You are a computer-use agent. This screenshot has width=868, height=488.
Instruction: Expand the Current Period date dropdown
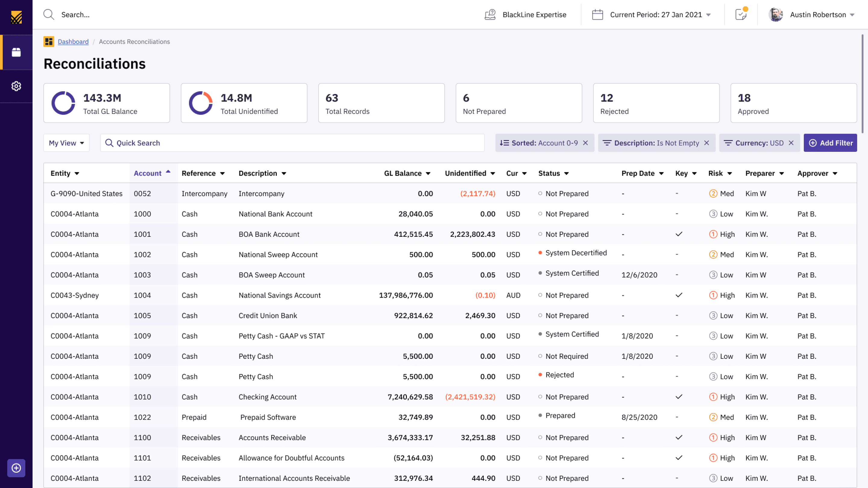(708, 15)
